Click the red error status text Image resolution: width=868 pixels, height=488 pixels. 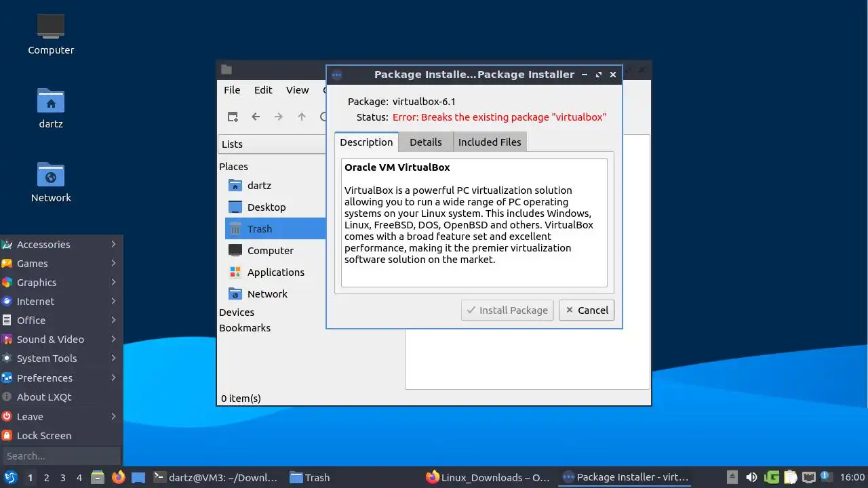pos(499,117)
